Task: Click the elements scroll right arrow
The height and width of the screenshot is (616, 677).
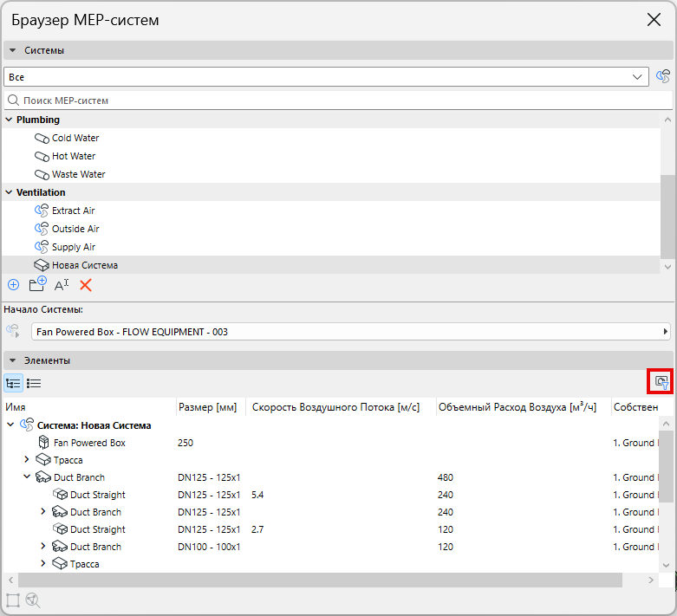Action: click(651, 580)
